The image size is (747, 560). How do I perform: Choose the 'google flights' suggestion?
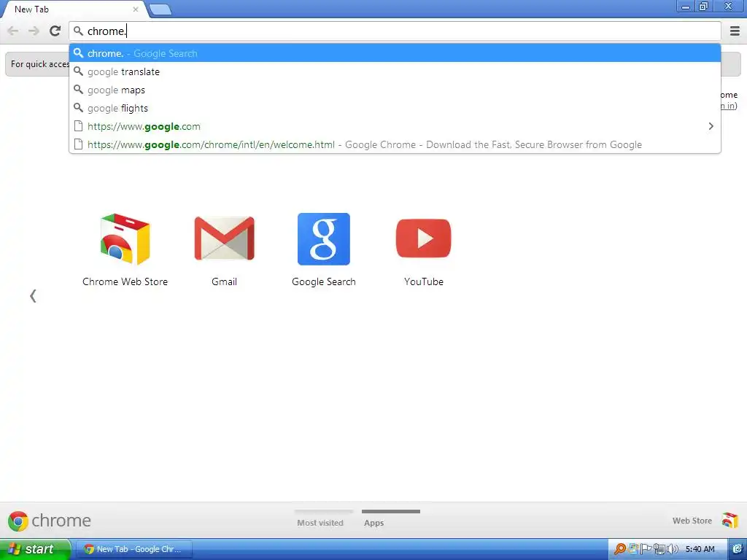tap(395, 108)
